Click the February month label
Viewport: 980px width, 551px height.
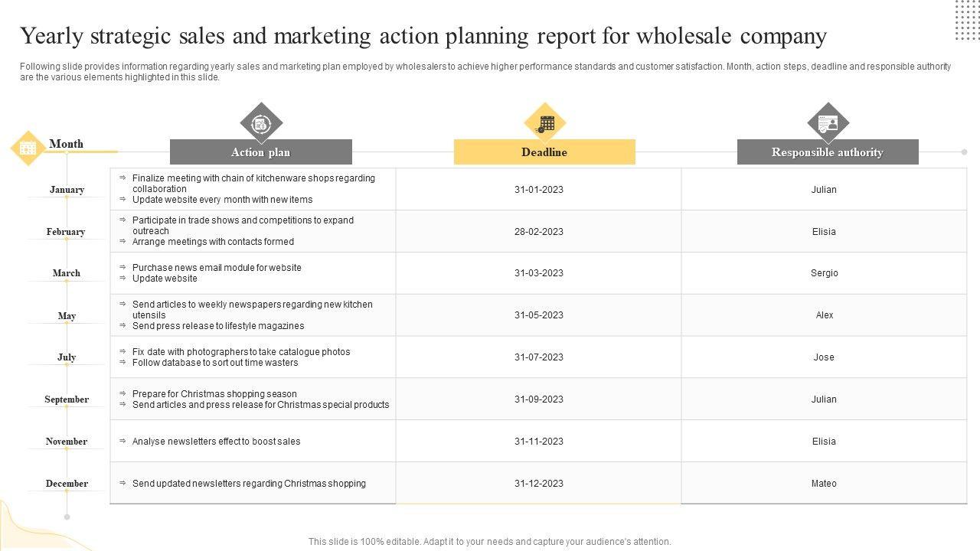[x=66, y=232]
